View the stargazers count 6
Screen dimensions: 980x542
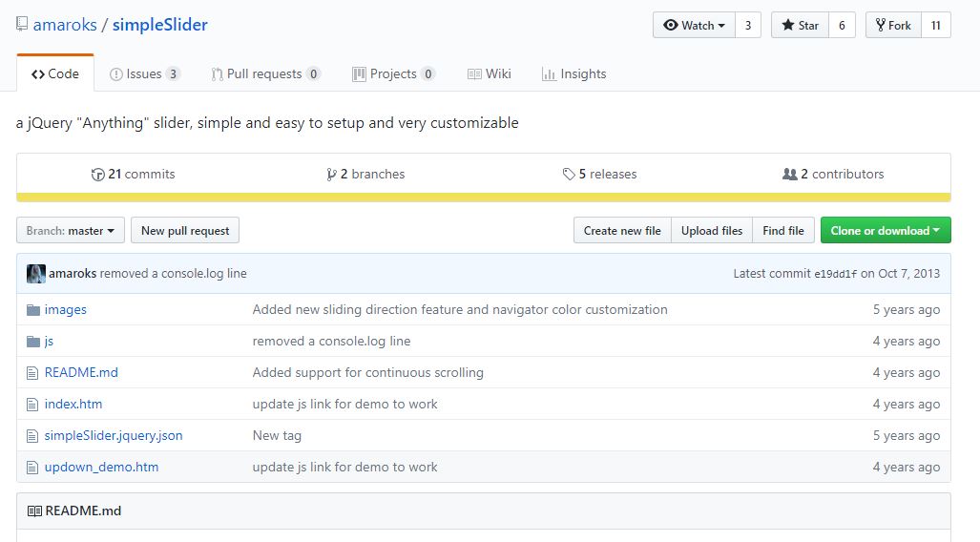coord(842,25)
